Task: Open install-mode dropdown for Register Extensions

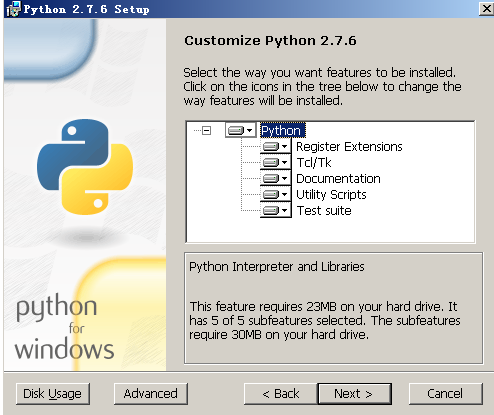Action: [276, 146]
